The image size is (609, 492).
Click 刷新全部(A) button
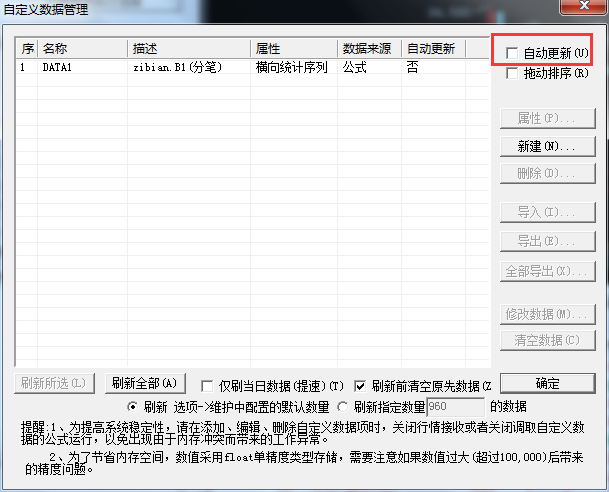145,384
